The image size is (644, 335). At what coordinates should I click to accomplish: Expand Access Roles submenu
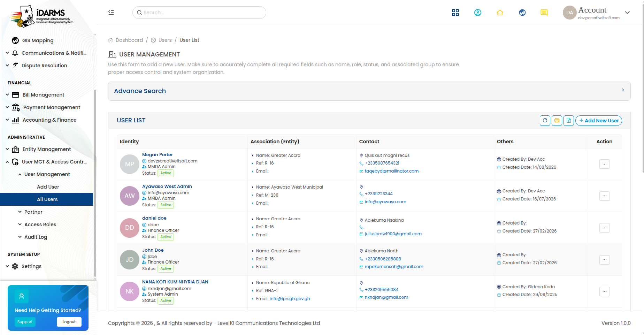coord(47,224)
